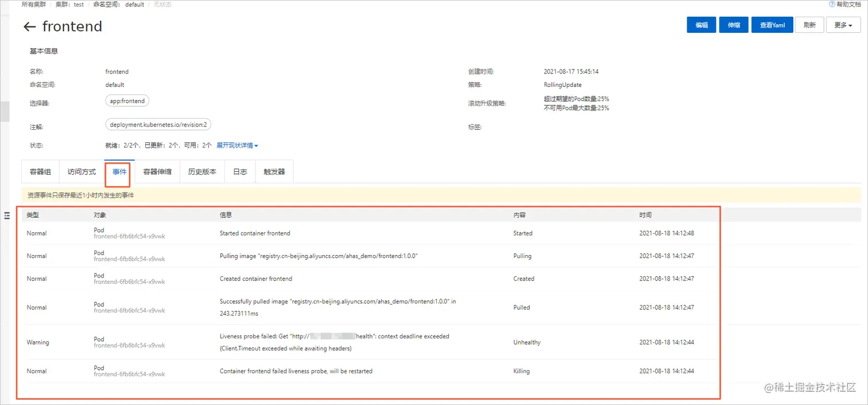Click 'Created container frontend' message
The image size is (868, 405).
[256, 279]
